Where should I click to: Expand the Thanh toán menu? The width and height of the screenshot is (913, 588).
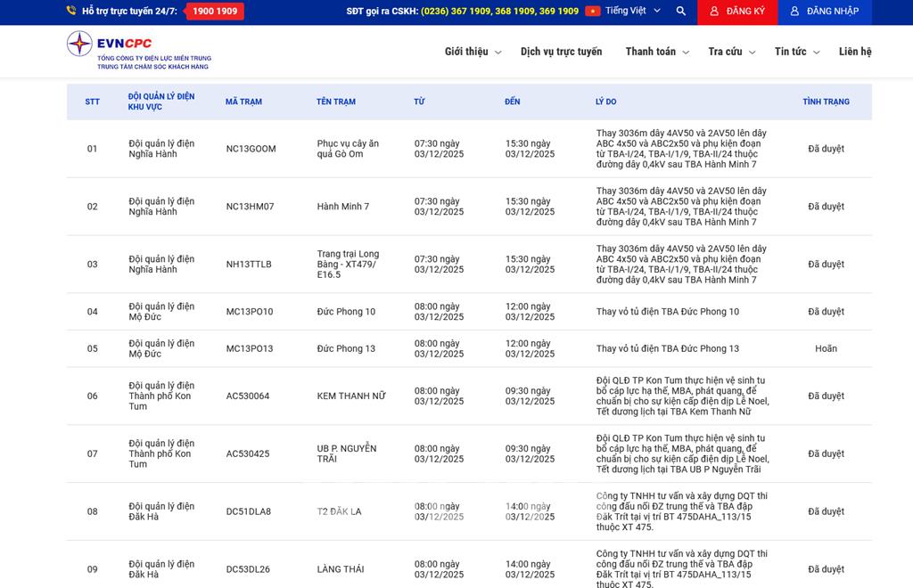click(656, 52)
